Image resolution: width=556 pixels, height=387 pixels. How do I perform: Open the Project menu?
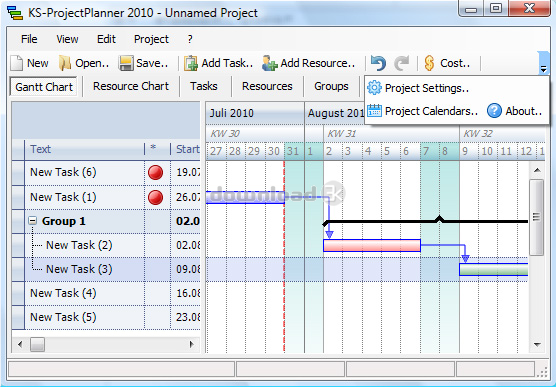[151, 39]
